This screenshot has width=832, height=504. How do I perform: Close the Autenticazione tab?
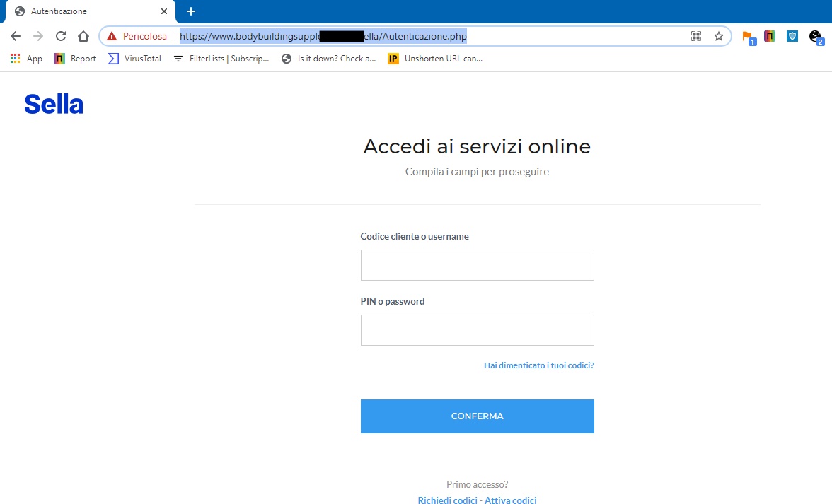[x=164, y=11]
